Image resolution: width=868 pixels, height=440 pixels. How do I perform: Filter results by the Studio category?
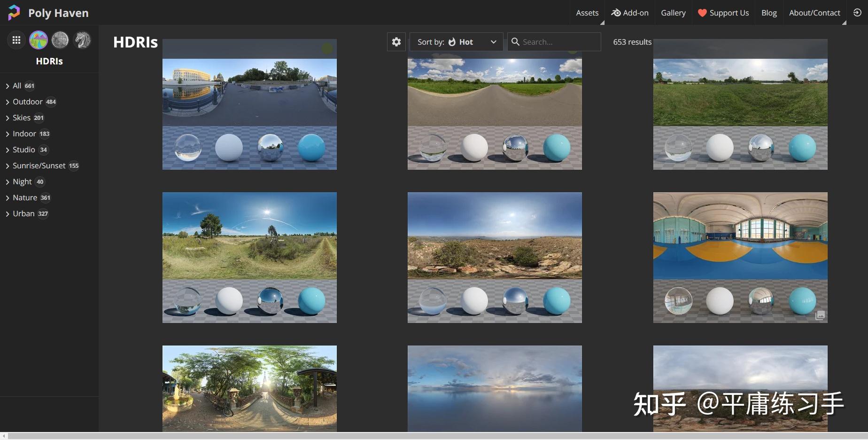click(23, 149)
